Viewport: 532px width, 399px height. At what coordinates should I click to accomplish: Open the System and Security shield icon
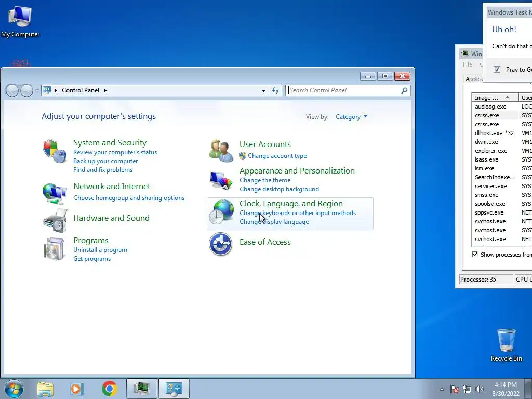pyautogui.click(x=54, y=151)
